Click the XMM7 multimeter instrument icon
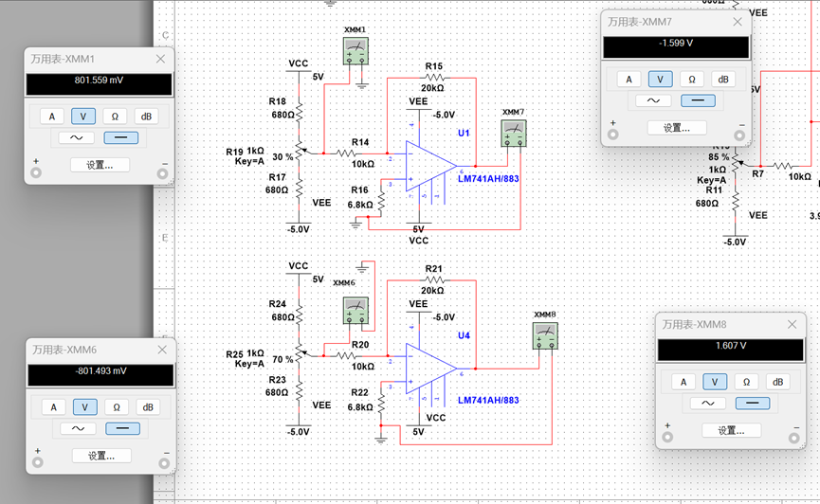 [514, 134]
